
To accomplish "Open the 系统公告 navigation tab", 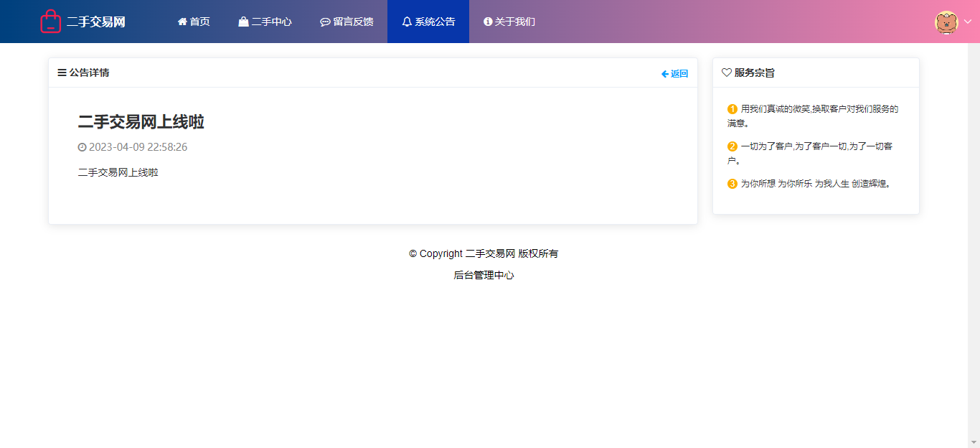I will pos(428,22).
